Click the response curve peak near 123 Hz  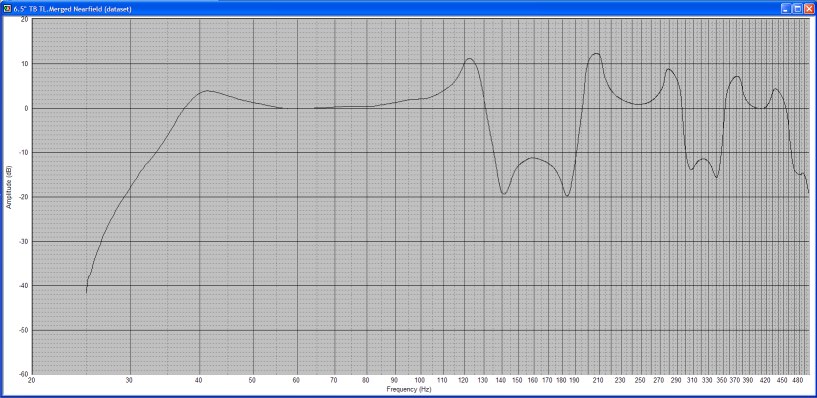click(x=469, y=59)
